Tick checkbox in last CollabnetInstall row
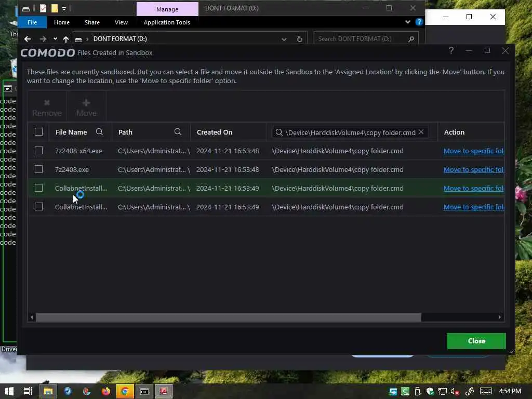The height and width of the screenshot is (399, 532). (x=38, y=206)
